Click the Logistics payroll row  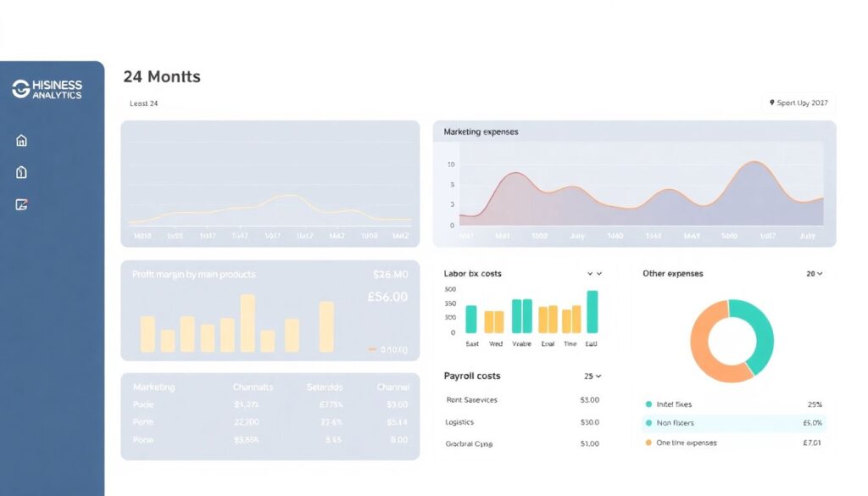pos(521,422)
